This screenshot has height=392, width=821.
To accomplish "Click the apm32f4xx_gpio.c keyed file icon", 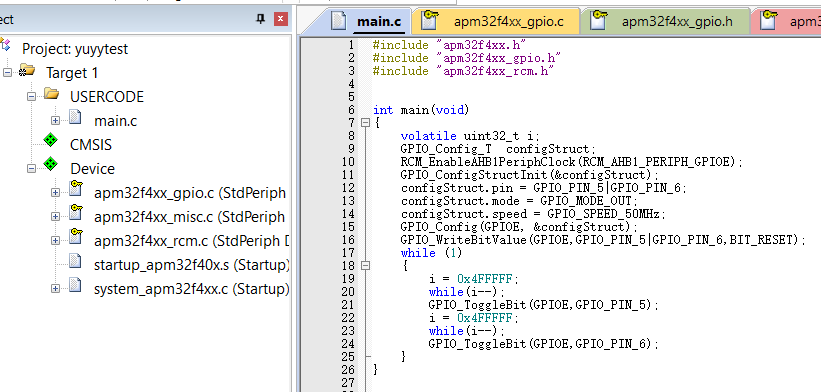I will coord(76,189).
